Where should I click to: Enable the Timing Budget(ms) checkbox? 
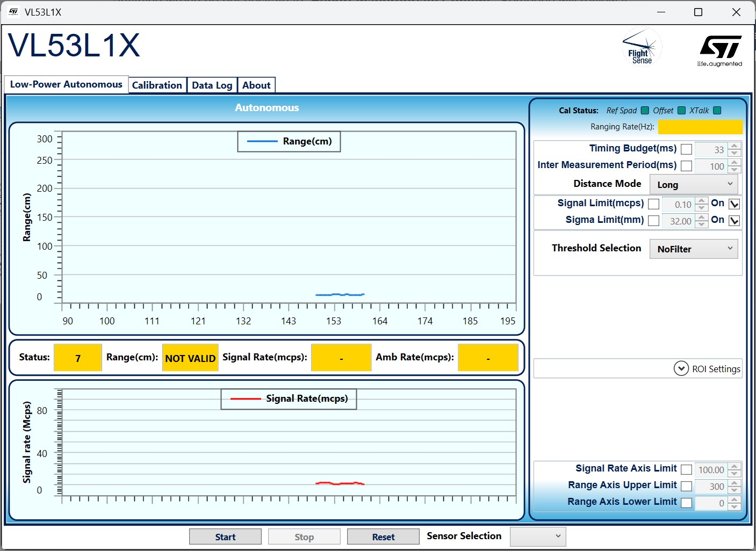point(686,149)
